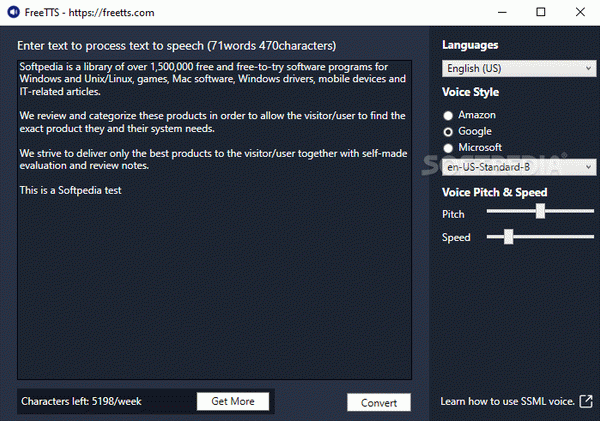Click the word and character count heading

coord(176,46)
